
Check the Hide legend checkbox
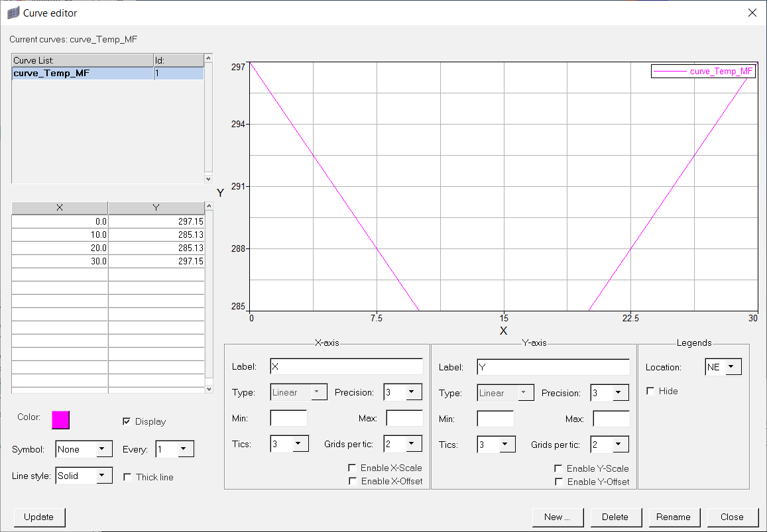point(650,391)
